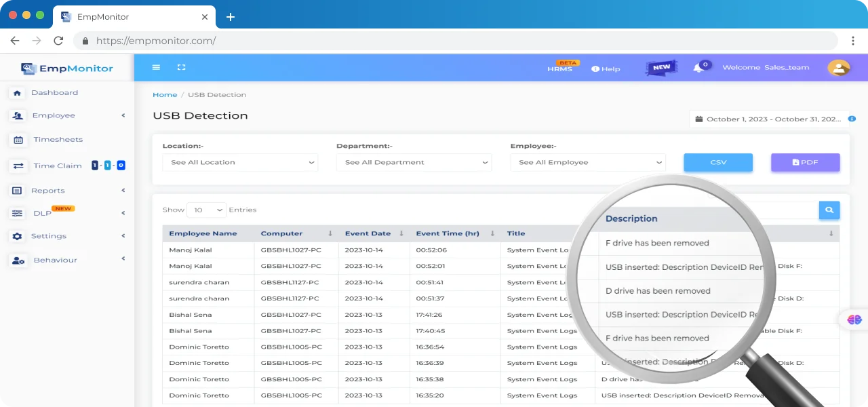This screenshot has height=407, width=868.
Task: Open the October 2023 date range picker
Action: coord(769,119)
